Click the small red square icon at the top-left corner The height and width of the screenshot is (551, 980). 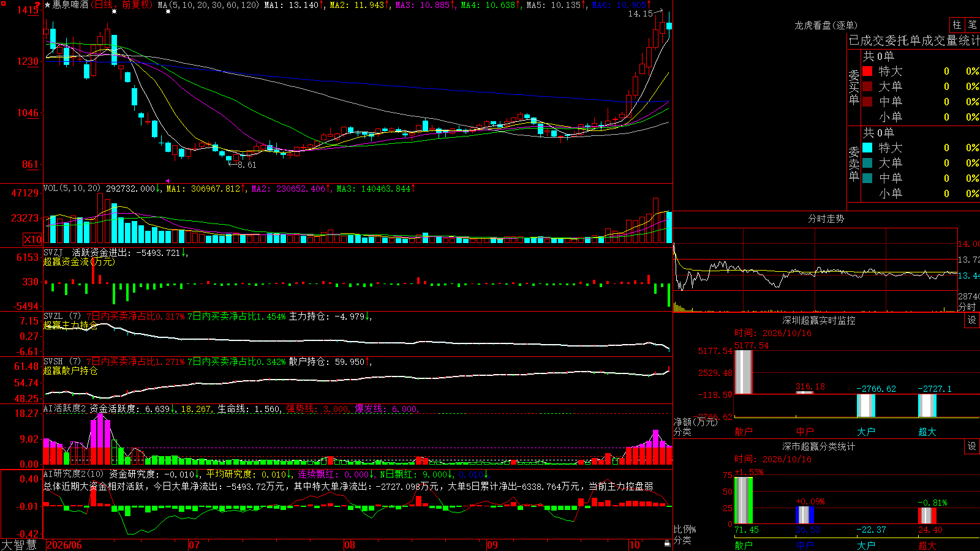coord(4,4)
